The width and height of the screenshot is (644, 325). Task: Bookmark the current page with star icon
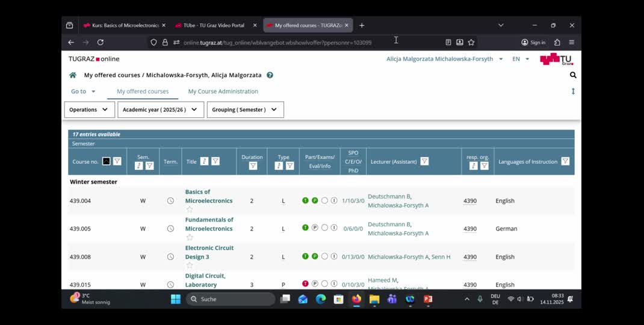coord(471,42)
